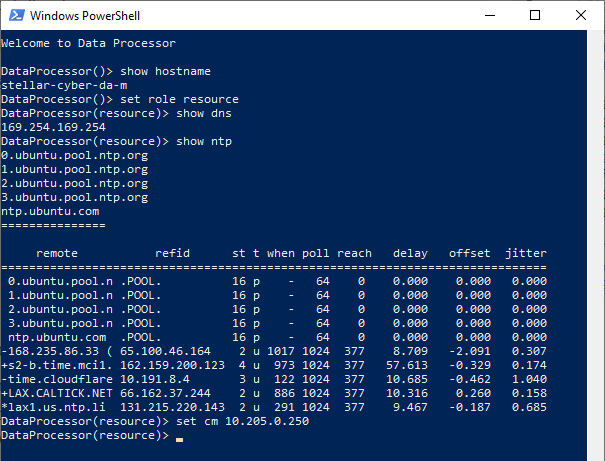Click the time.cloudflare remote entry
The height and width of the screenshot is (461, 605).
[x=57, y=380]
